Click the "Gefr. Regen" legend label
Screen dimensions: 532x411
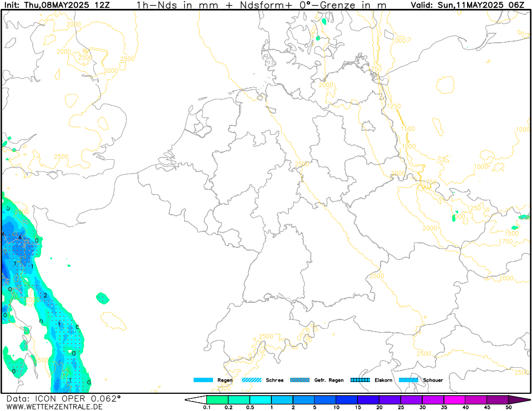click(329, 380)
